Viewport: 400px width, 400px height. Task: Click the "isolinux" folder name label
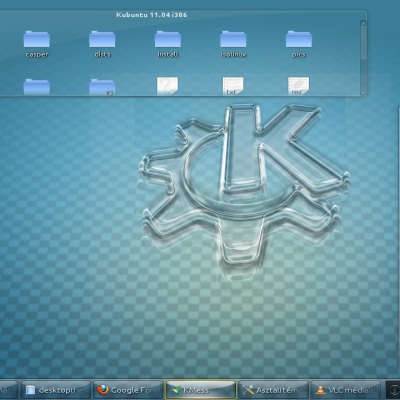[x=233, y=54]
